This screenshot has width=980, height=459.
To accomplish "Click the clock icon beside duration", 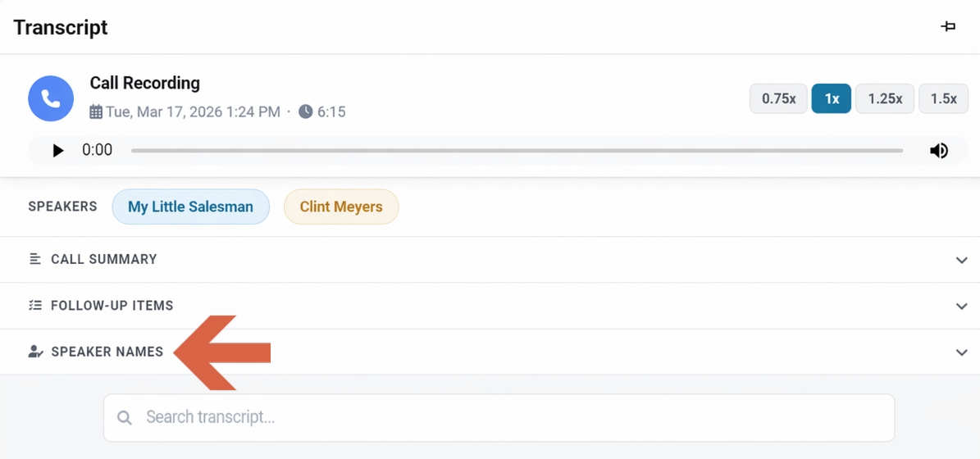I will pos(305,111).
